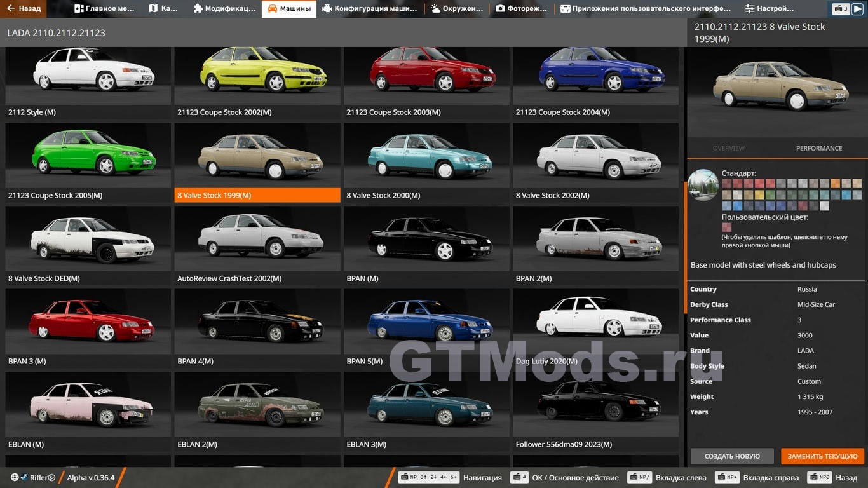The height and width of the screenshot is (488, 868).
Task: Click the puzzle-piece Modifications icon
Action: (198, 9)
